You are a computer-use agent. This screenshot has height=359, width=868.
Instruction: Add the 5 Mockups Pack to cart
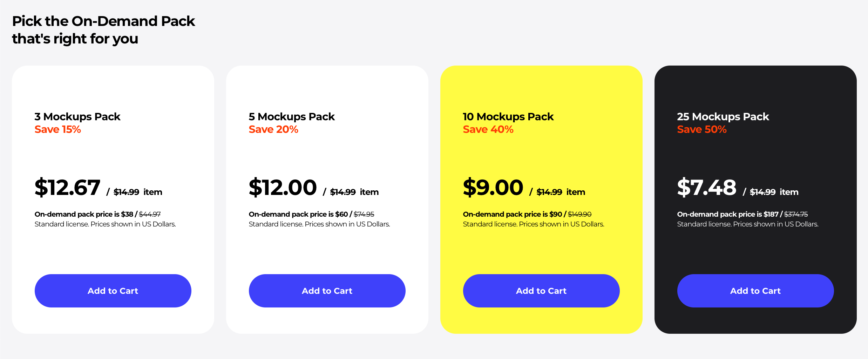click(x=327, y=291)
